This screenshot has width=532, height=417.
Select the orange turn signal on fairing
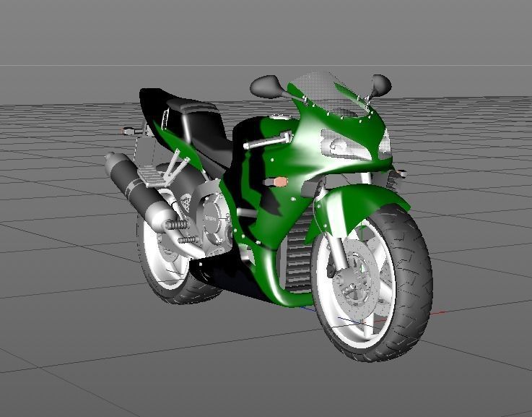pos(280,182)
